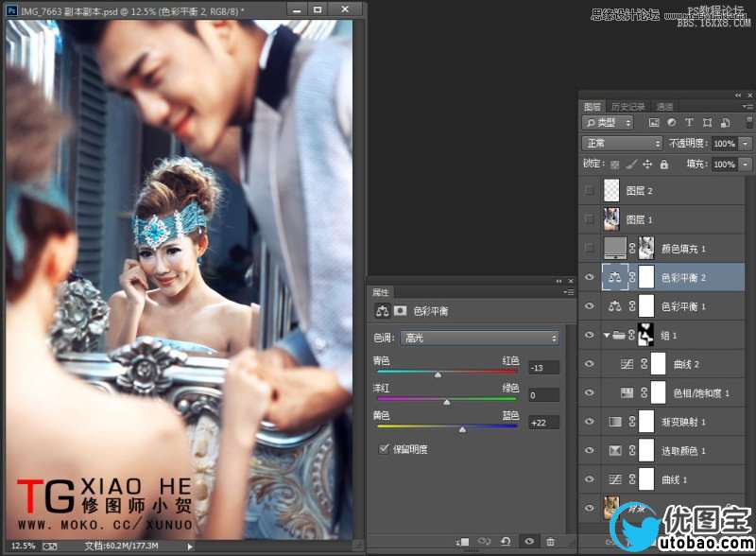Switch to the 历史记录 tab
Image resolution: width=756 pixels, height=556 pixels.
coord(628,107)
